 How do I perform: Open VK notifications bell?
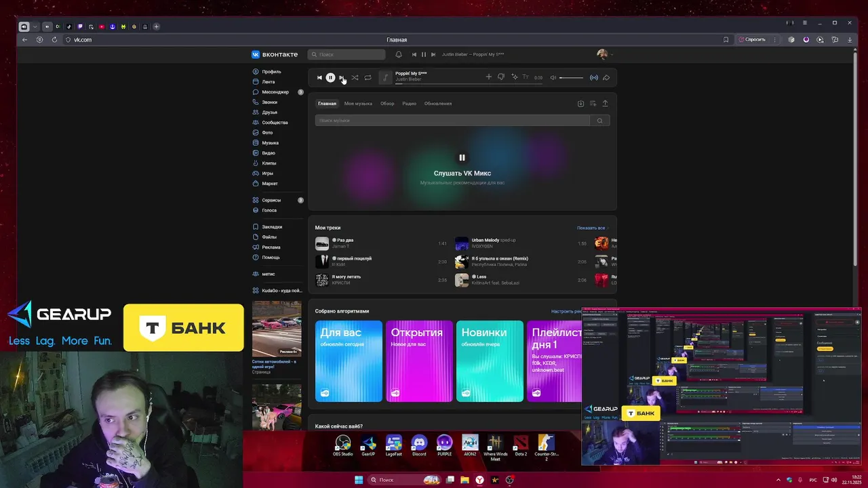(x=399, y=54)
